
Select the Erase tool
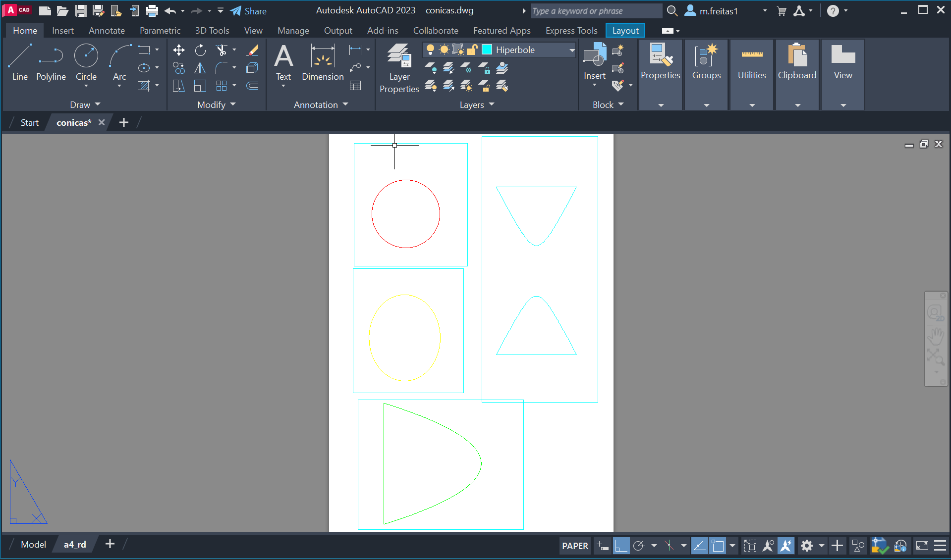point(253,50)
